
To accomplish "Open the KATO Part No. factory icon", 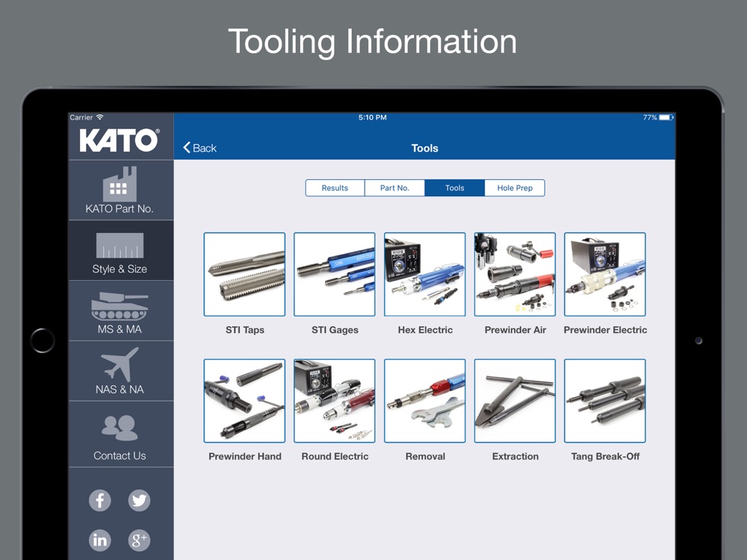I will 120,184.
